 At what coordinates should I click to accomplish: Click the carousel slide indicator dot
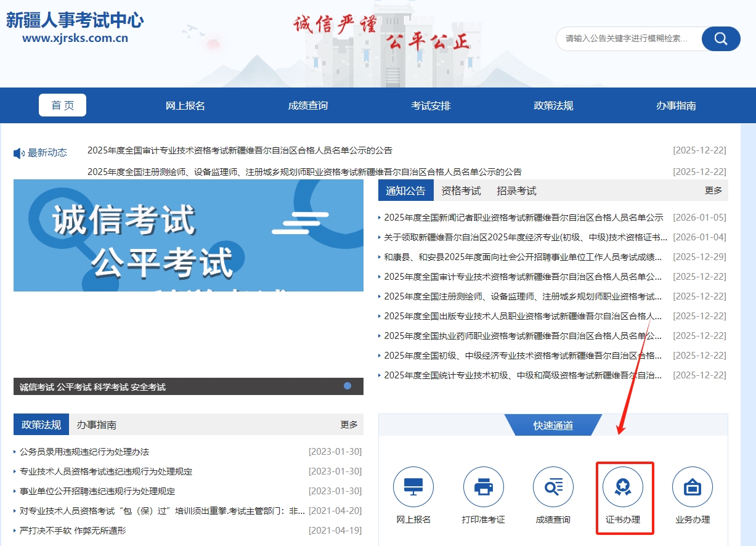(348, 386)
